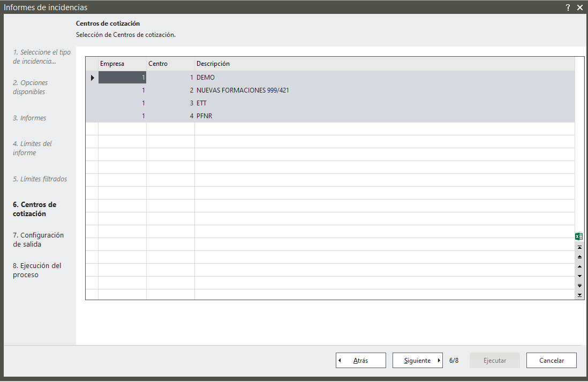Viewport: 588px width, 382px height.
Task: Select the DEMO description cell
Action: [x=385, y=78]
